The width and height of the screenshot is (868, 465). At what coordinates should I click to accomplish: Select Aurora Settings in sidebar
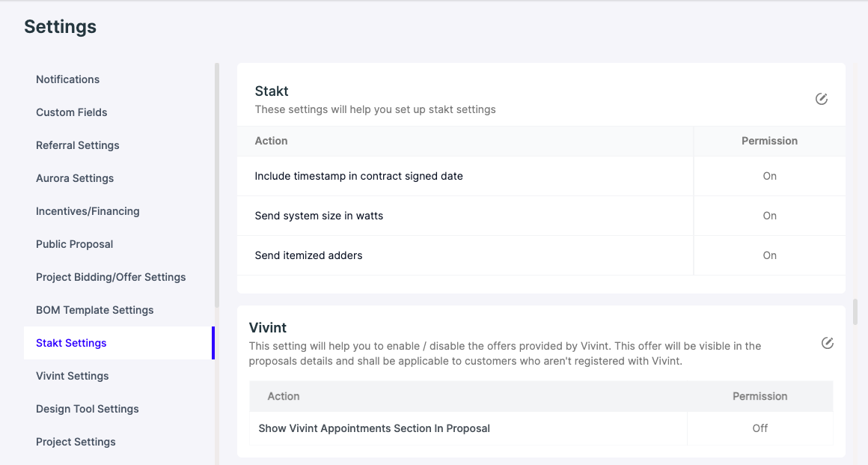75,178
